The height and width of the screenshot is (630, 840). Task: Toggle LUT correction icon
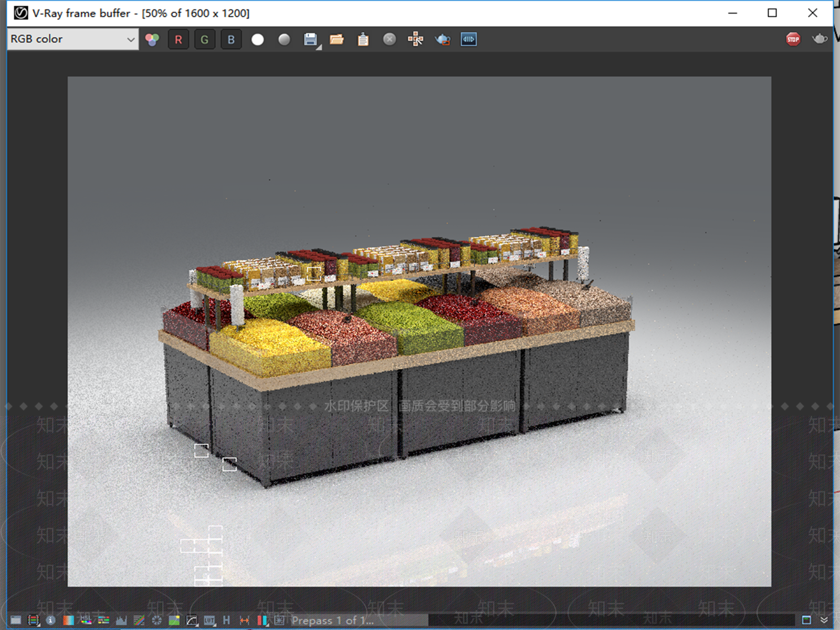(209, 620)
